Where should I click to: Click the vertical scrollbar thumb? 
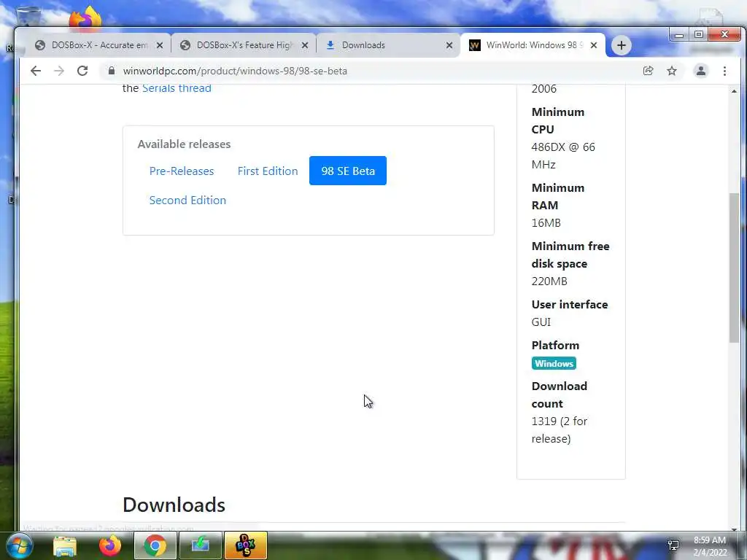click(x=734, y=267)
